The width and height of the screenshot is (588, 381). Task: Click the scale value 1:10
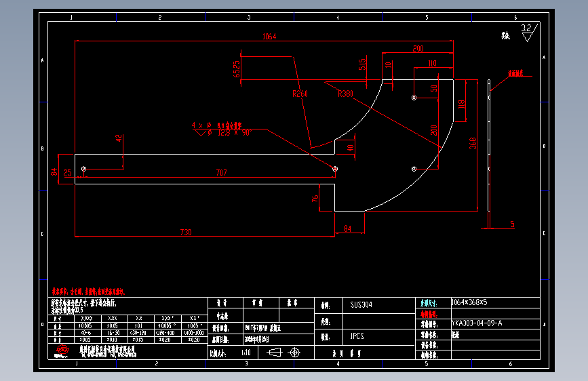[x=246, y=353]
